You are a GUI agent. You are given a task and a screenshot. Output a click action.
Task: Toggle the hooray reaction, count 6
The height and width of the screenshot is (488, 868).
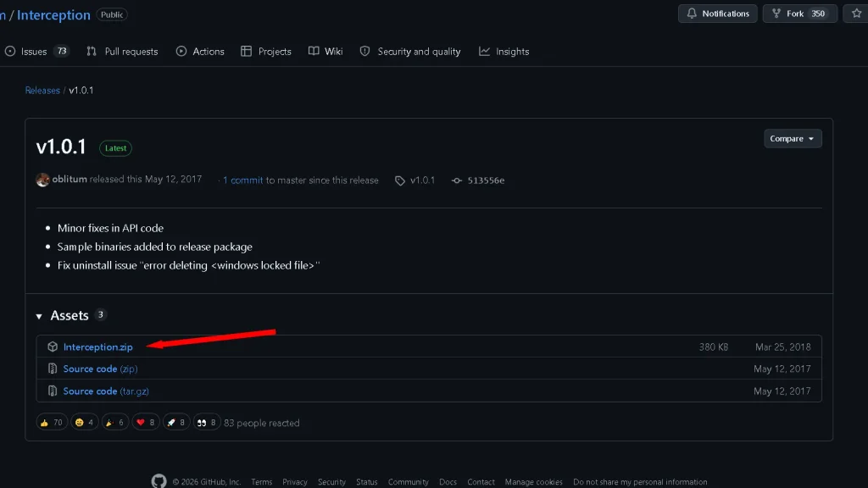coord(114,423)
